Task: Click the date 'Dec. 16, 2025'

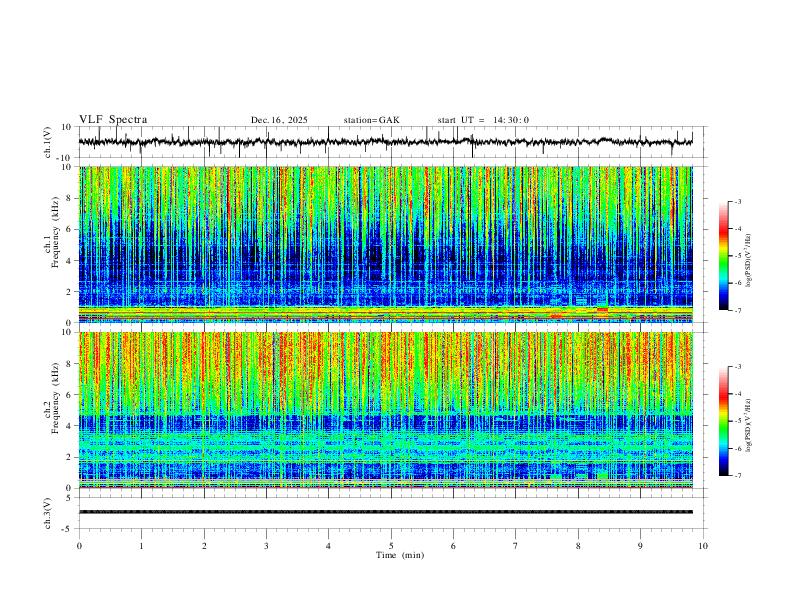Action: [x=279, y=120]
